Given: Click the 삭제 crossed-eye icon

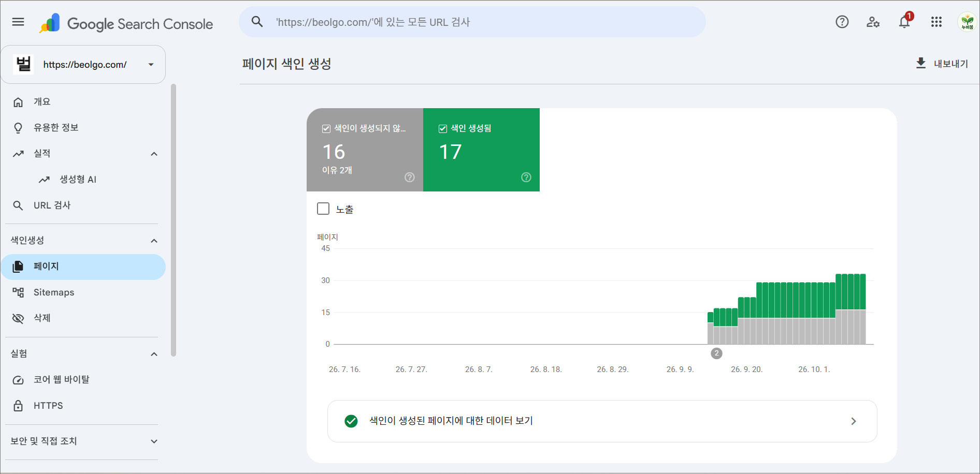Looking at the screenshot, I should [x=18, y=318].
